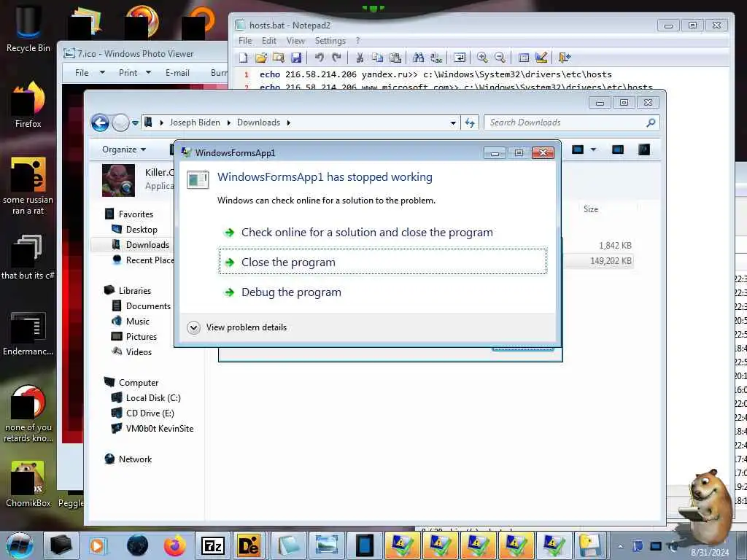747x560 pixels.
Task: Expand the arrow after Downloads breadcrumb
Action: (x=289, y=122)
